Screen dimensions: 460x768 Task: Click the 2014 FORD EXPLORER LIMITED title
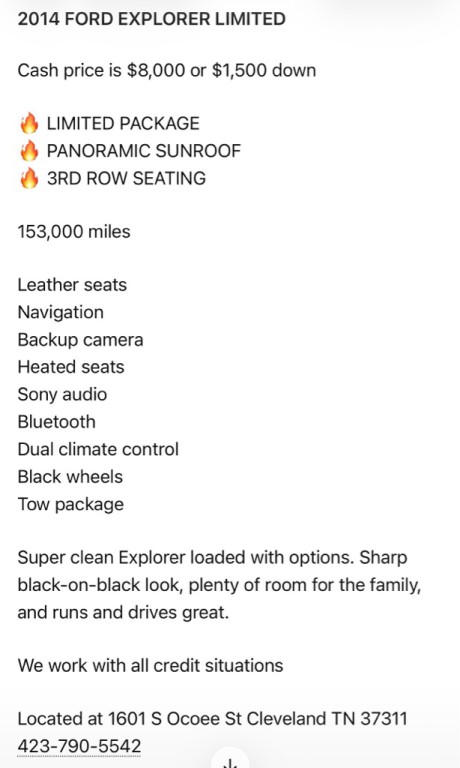tap(152, 19)
